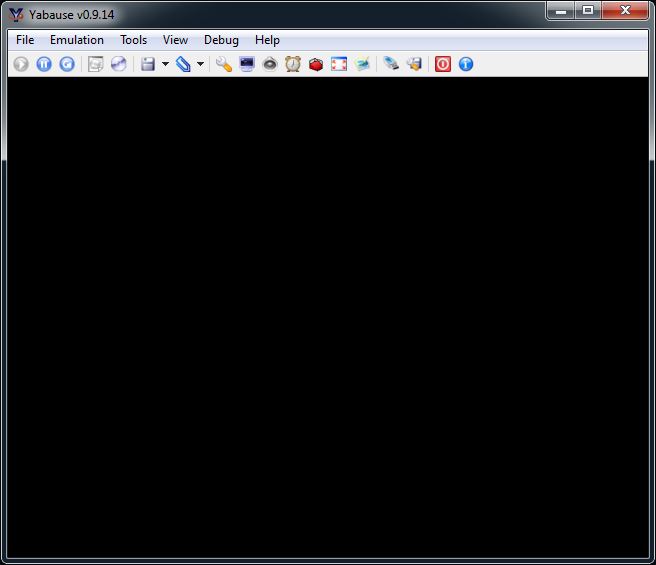This screenshot has width=656, height=565.
Task: Open the wrench Settings icon
Action: (223, 64)
